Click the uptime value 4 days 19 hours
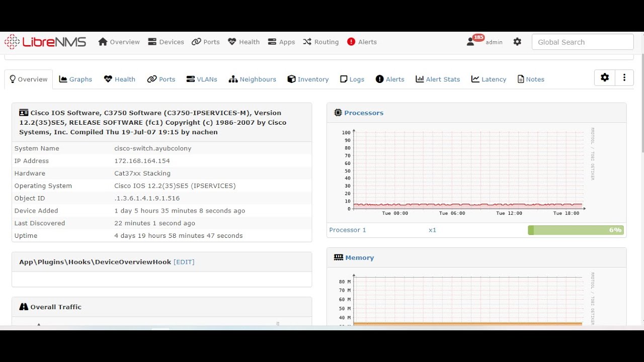The height and width of the screenshot is (362, 644). tap(179, 236)
